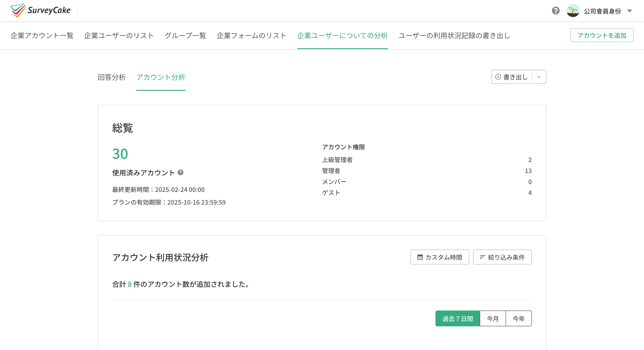Image resolution: width=644 pixels, height=350 pixels.
Task: Click the アカウント権限 heading
Action: 343,147
